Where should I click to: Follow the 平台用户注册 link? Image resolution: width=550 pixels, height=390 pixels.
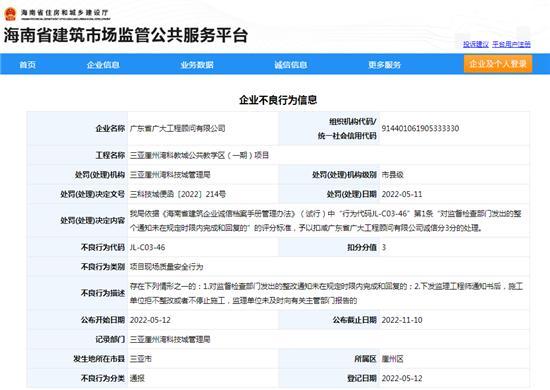pos(511,44)
